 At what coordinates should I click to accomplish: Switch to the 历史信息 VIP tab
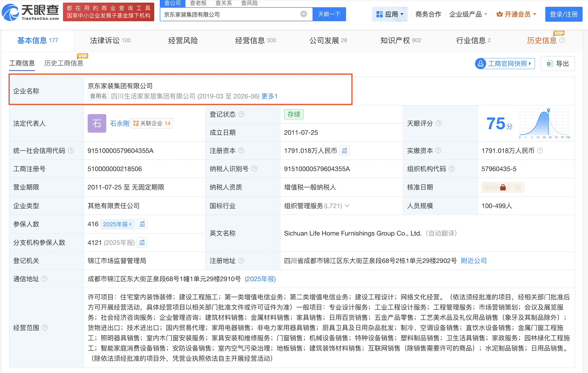point(542,41)
